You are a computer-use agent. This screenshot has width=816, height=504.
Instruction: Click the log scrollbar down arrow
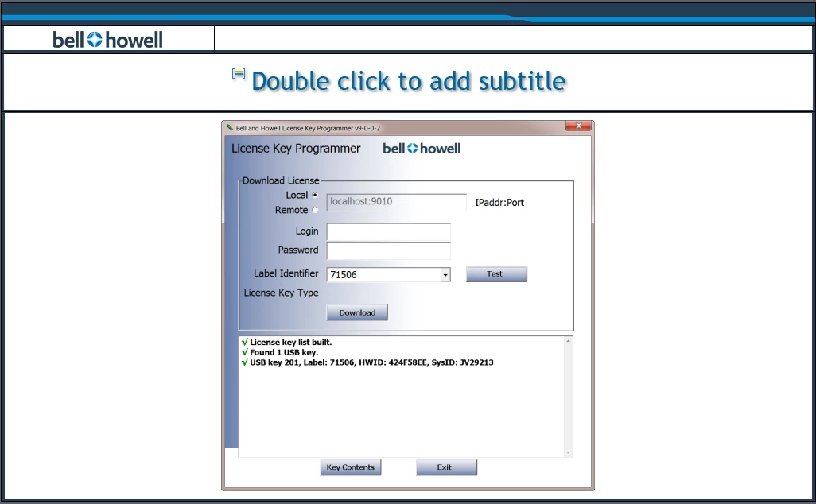569,452
